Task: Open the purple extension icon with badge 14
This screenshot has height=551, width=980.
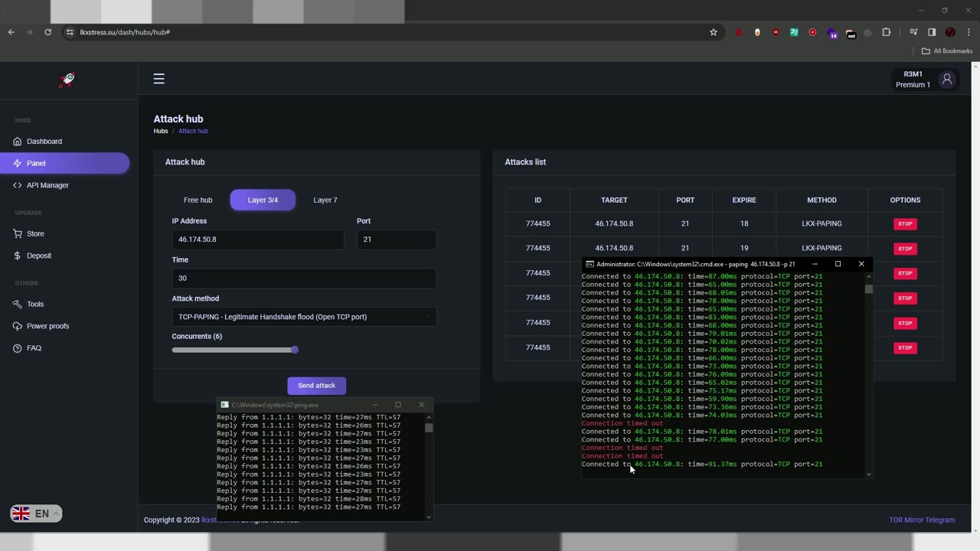Action: point(831,33)
